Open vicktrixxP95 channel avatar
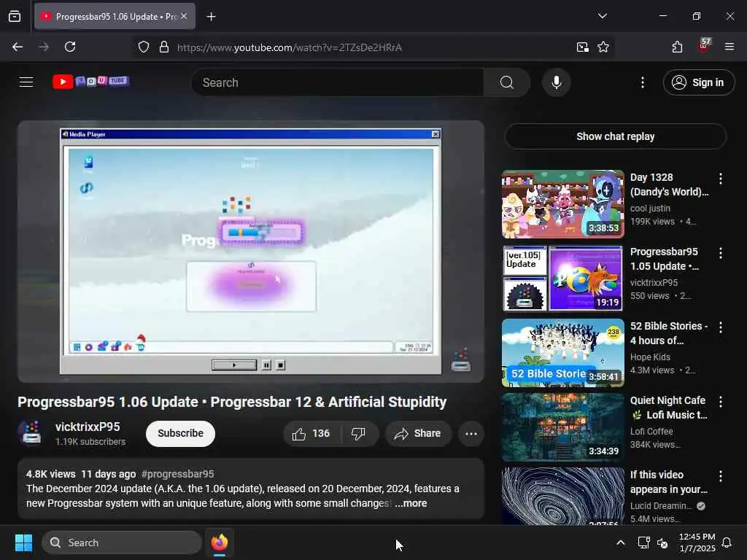747x560 pixels. pos(31,433)
